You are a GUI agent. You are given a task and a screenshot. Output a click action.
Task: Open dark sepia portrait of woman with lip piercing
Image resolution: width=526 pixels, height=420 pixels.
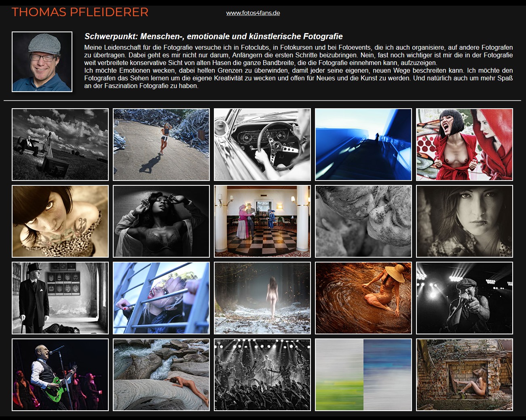tap(465, 221)
